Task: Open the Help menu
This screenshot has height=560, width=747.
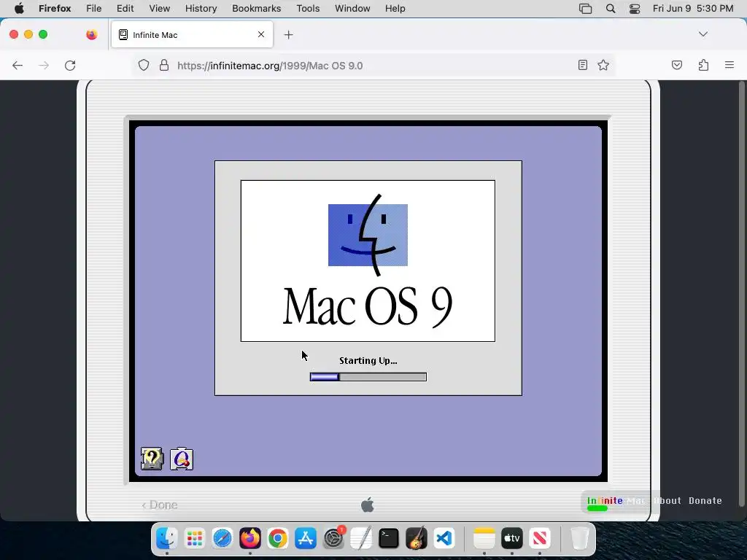Action: tap(395, 9)
